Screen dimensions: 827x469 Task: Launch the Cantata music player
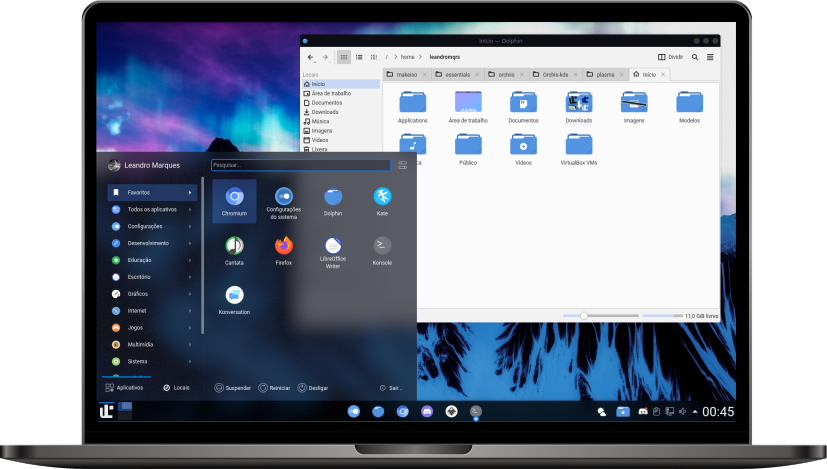coord(234,250)
